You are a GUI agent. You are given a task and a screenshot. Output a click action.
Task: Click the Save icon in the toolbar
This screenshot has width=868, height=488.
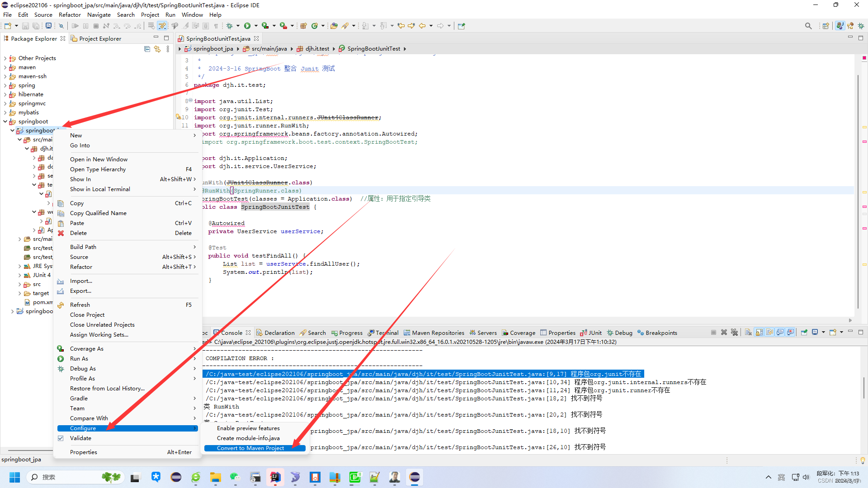[25, 26]
